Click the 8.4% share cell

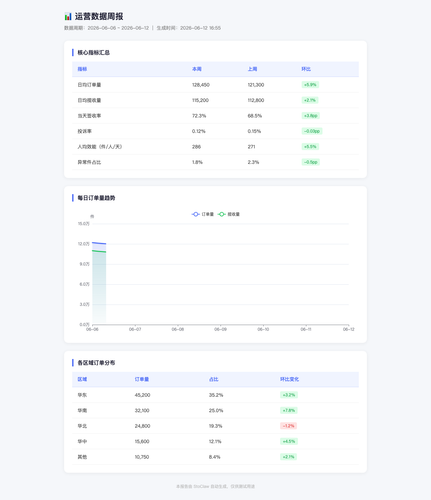[x=215, y=457]
